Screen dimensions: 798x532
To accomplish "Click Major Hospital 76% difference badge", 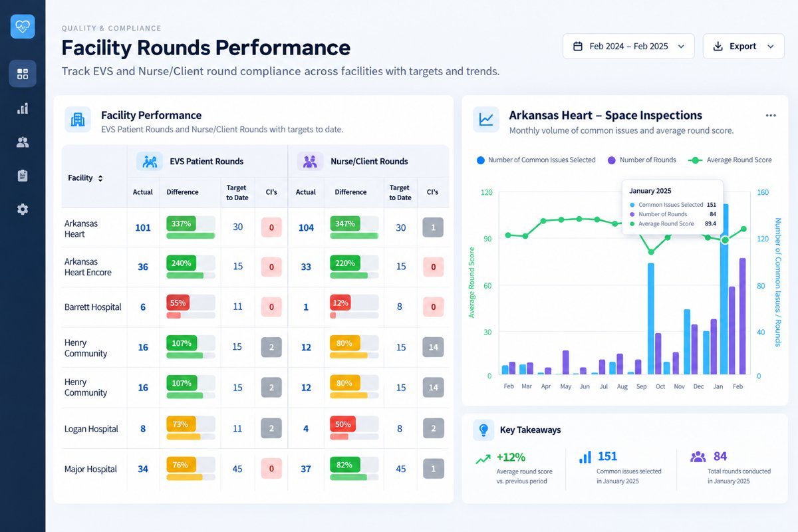I will tap(182, 464).
